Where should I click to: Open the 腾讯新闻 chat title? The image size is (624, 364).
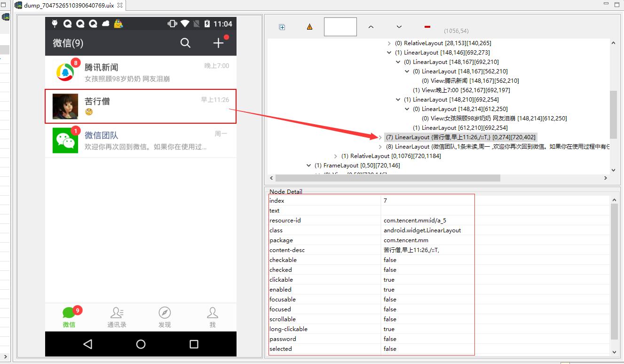(102, 68)
